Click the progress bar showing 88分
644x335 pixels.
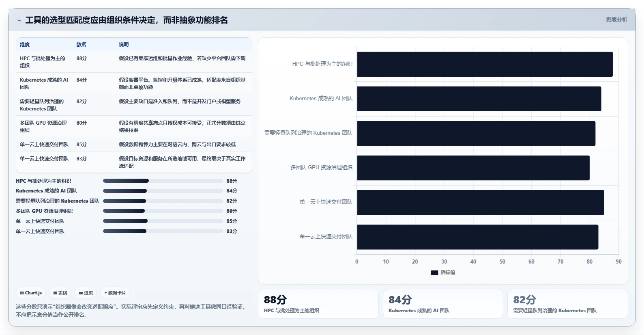tap(163, 181)
